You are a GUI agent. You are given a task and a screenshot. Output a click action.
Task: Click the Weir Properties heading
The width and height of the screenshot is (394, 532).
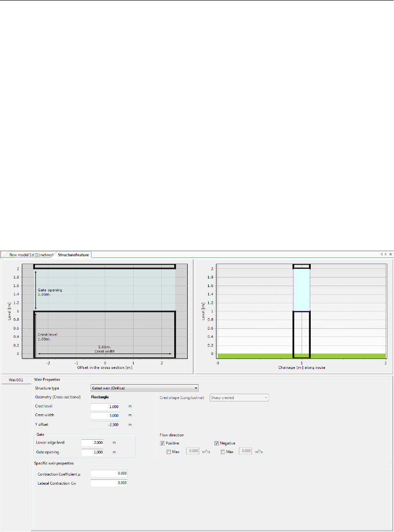pyautogui.click(x=47, y=380)
